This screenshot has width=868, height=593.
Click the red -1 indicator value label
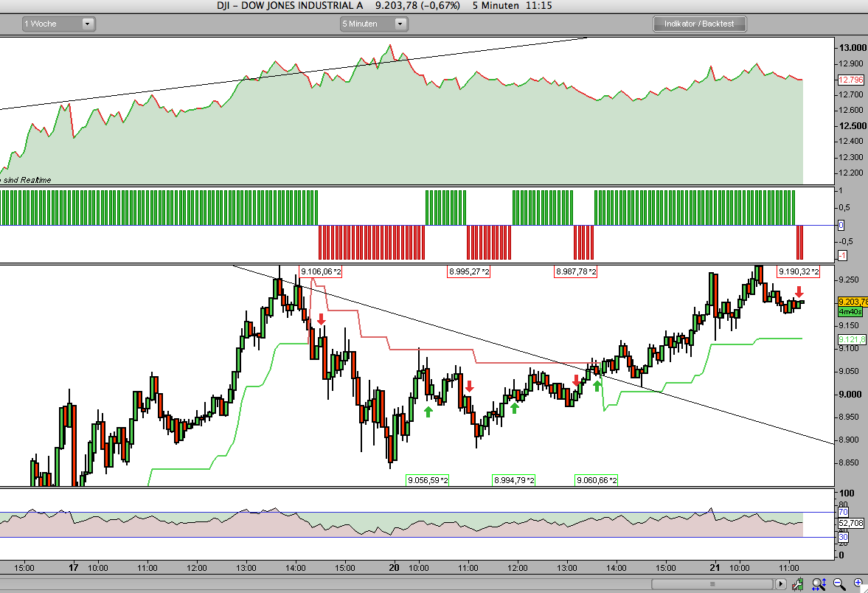[842, 255]
